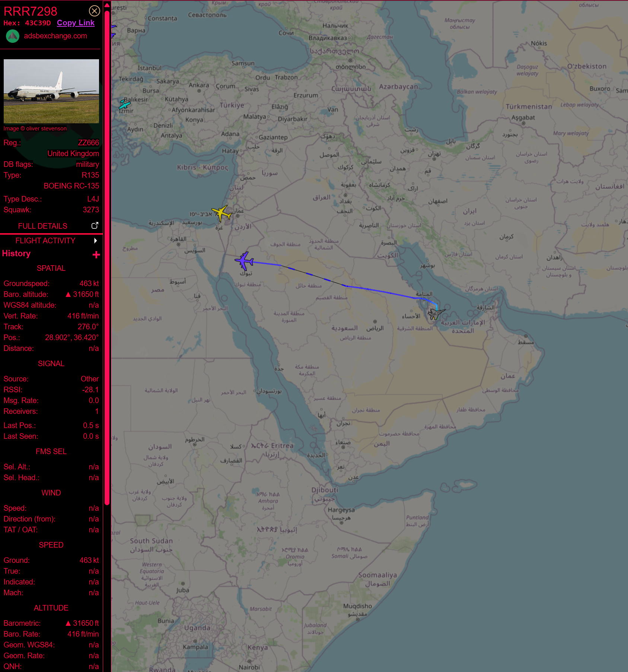Click the Copy Link hyperlink

click(x=76, y=23)
